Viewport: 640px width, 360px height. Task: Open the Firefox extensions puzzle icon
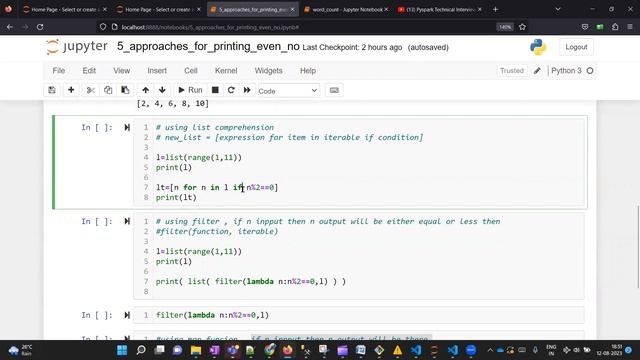pos(615,27)
